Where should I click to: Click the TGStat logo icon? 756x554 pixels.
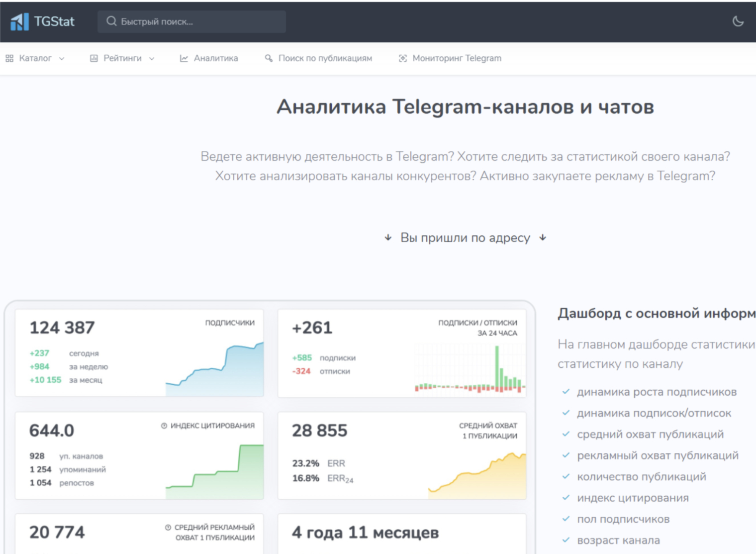tap(19, 22)
